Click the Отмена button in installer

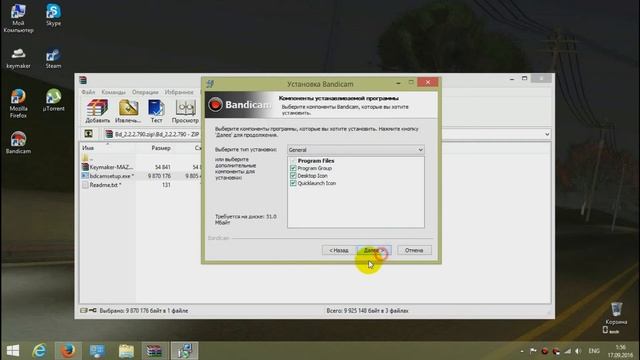[414, 250]
